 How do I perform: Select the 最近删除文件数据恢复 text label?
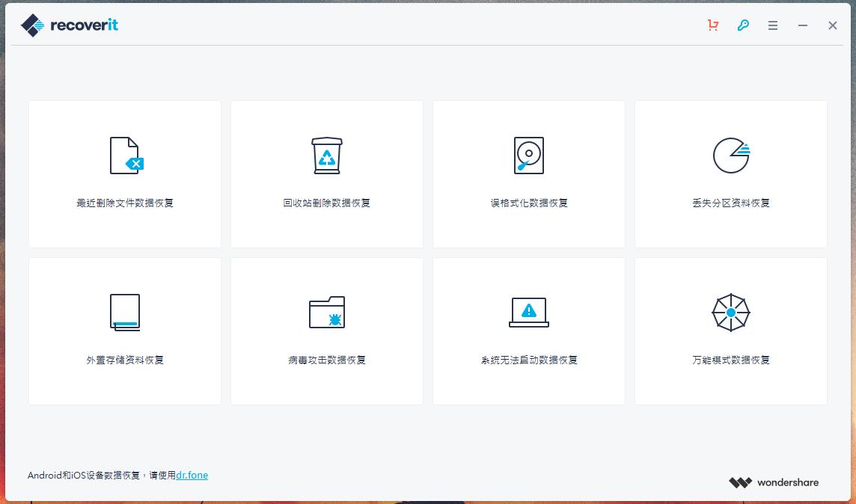click(125, 203)
